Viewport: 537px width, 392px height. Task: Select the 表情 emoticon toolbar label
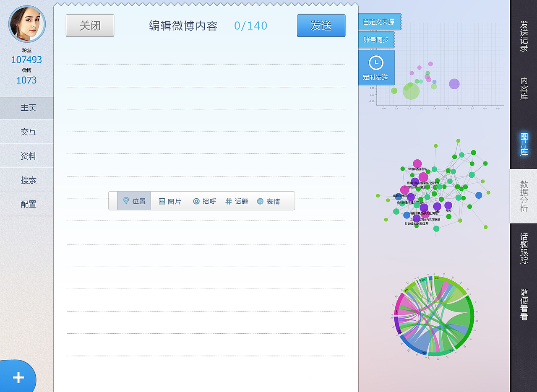tap(273, 202)
